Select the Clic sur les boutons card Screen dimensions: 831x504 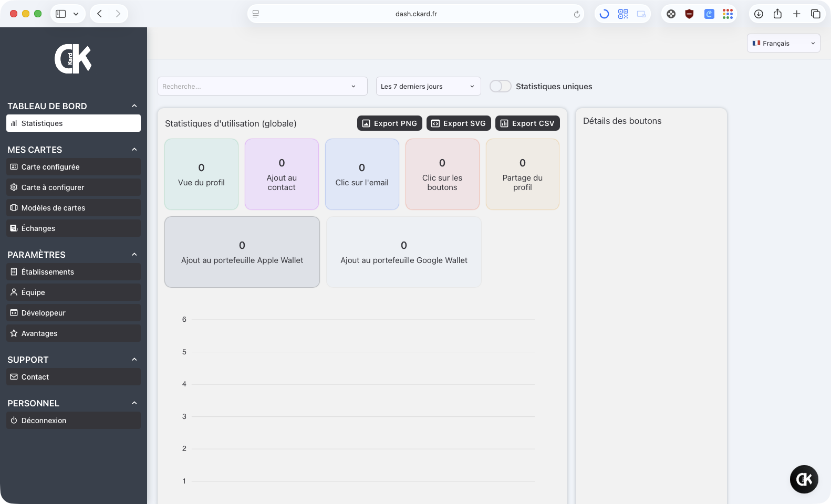442,174
